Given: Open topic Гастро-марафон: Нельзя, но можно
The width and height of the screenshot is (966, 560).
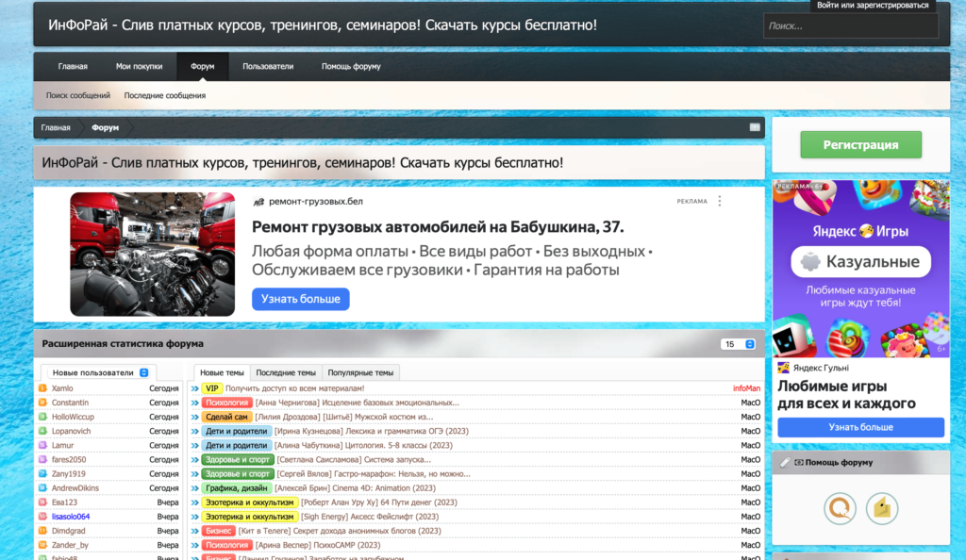Looking at the screenshot, I should [x=374, y=474].
